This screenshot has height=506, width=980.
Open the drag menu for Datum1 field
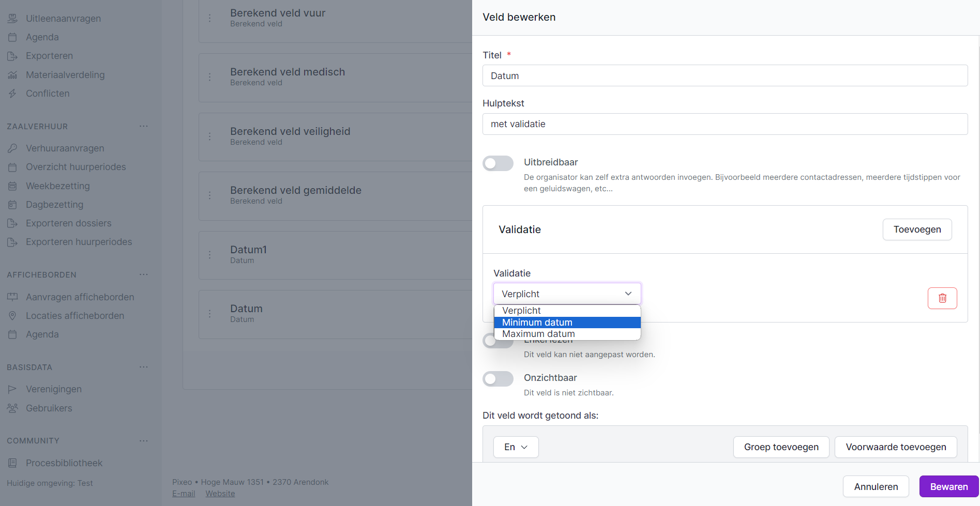pos(209,255)
